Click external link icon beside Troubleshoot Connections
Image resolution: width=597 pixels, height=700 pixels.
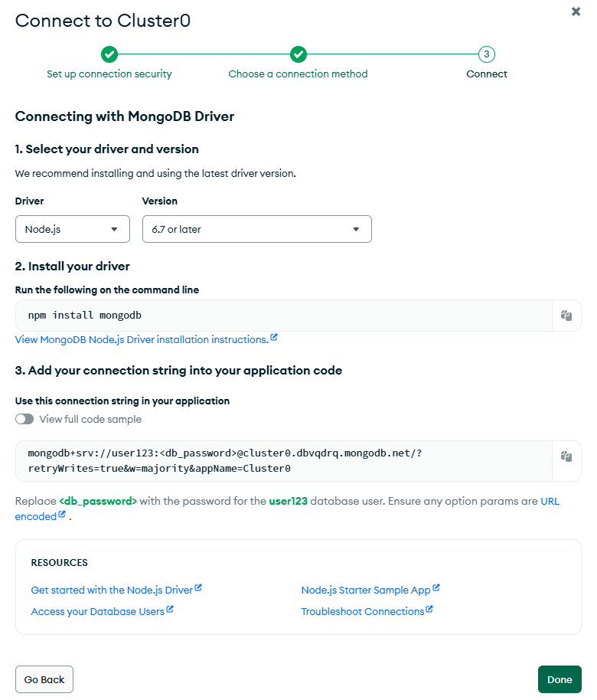(429, 610)
